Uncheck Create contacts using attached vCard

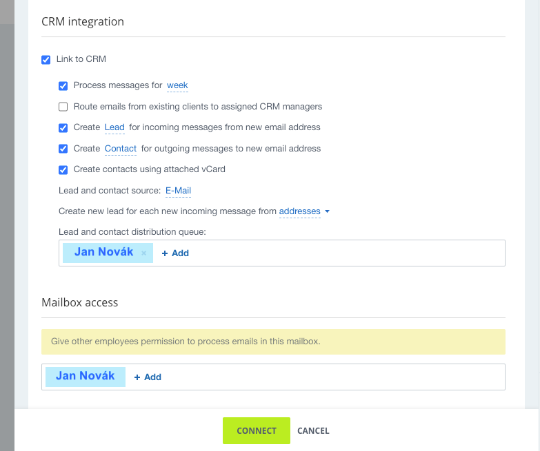pyautogui.click(x=63, y=170)
